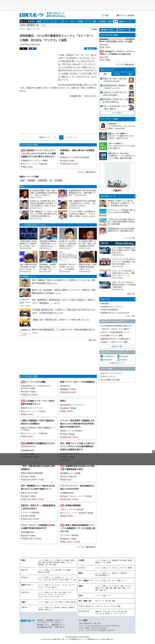
Task: Click the 日刊スポーツ SDGs green logo
Action: 103,146
